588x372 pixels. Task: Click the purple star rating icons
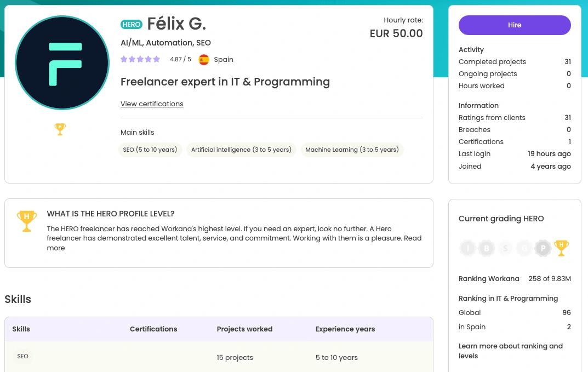[x=140, y=59]
